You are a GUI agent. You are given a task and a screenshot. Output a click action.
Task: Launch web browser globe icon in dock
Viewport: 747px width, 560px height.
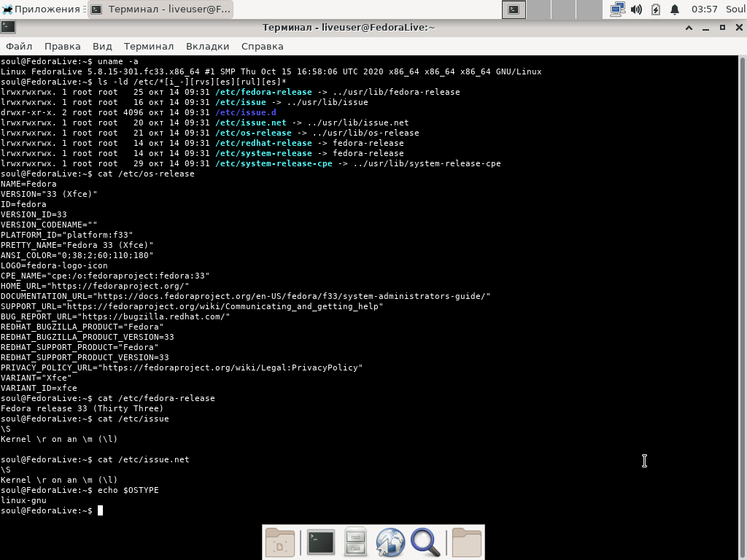(390, 542)
